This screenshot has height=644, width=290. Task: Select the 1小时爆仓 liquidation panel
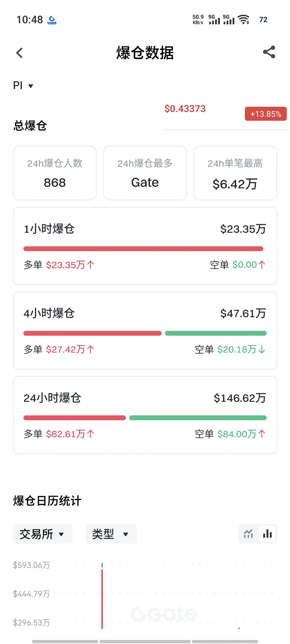pos(145,246)
